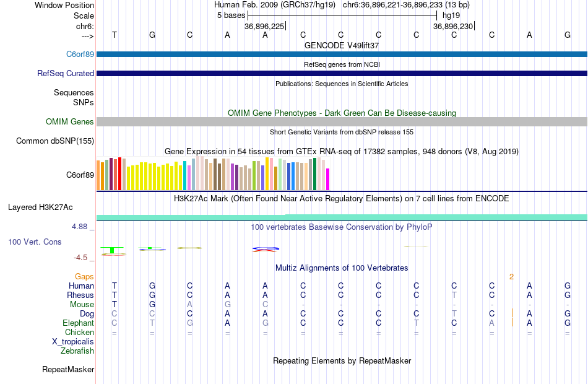Click the 4.88 PhyloP upper scale value
Screen dimensions: 588x384
[x=79, y=227]
